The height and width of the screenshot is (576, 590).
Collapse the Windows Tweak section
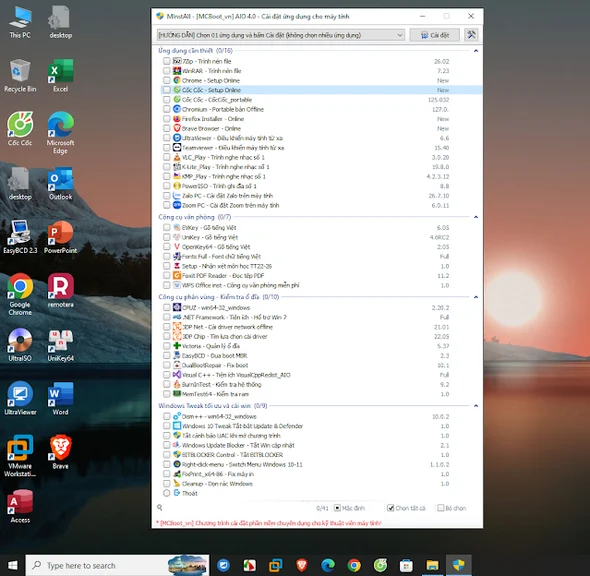pos(476,406)
